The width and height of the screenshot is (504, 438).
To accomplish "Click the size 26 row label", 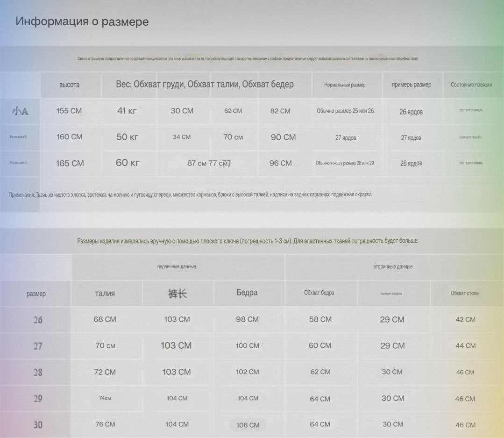I will pyautogui.click(x=37, y=320).
